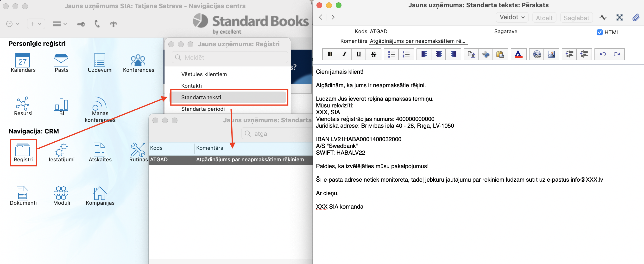
Task: Toggle italic formatting
Action: click(x=344, y=54)
